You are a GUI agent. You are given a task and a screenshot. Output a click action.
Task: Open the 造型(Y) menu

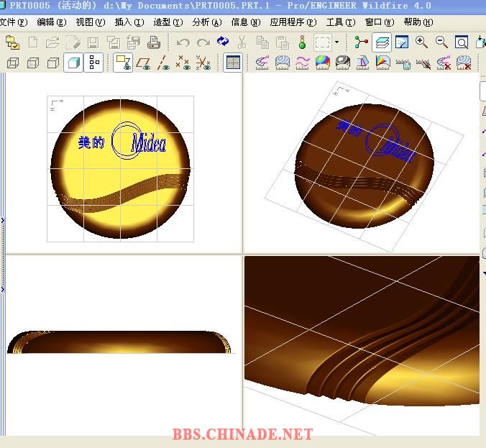[168, 22]
